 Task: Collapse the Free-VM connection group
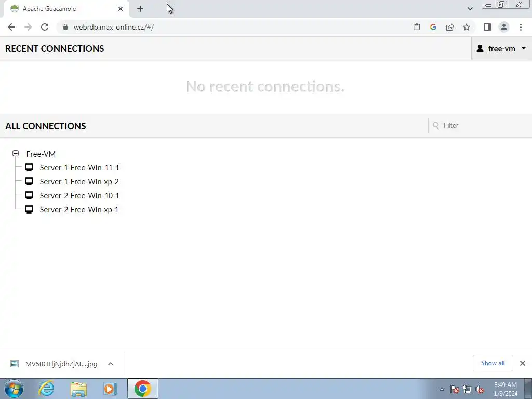click(x=16, y=153)
